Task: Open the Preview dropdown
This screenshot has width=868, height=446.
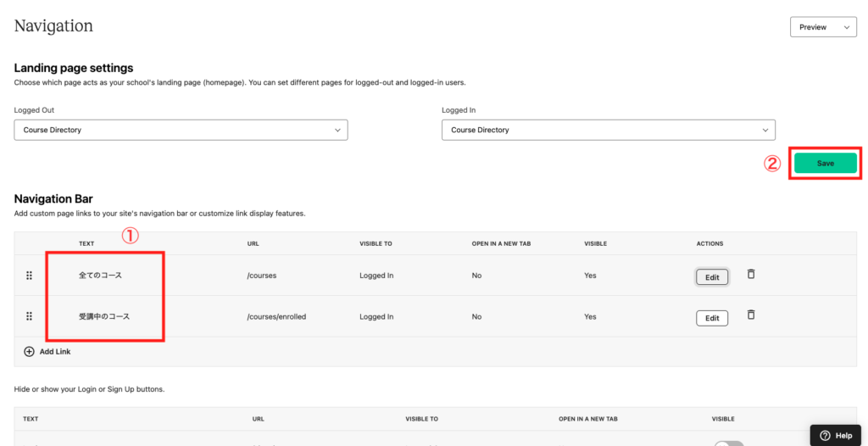Action: click(823, 26)
